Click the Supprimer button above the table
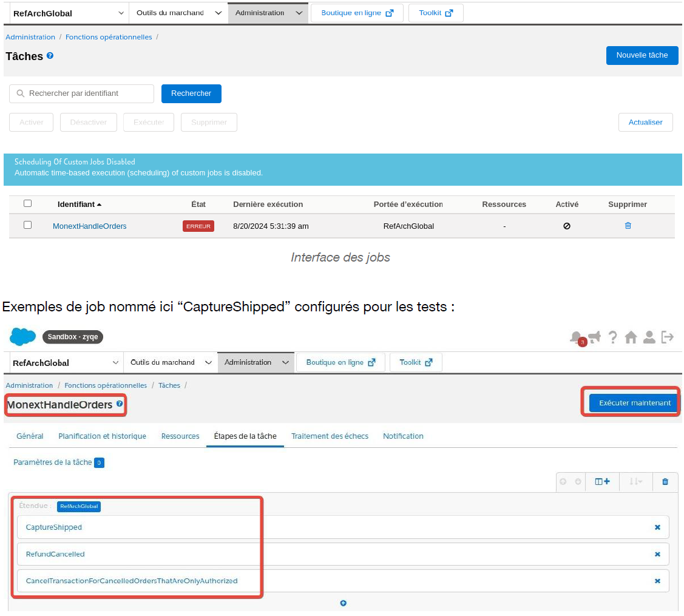684x616 pixels. pyautogui.click(x=209, y=122)
